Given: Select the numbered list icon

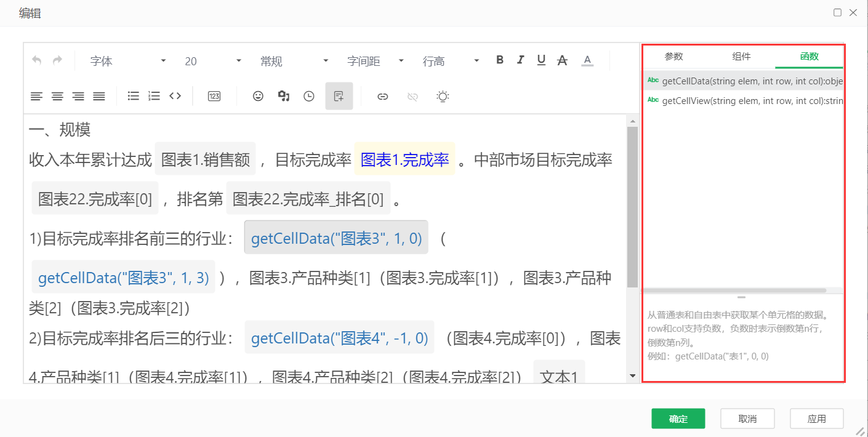Looking at the screenshot, I should click(153, 96).
